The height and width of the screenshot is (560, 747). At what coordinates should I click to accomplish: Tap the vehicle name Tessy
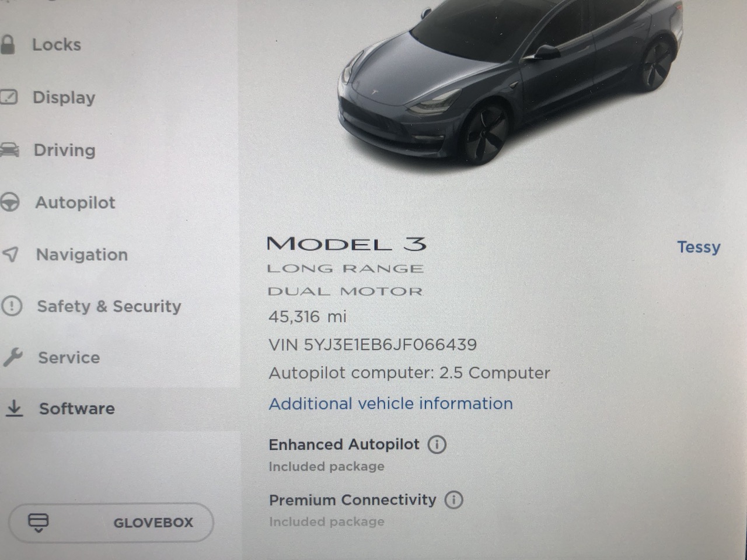tap(699, 247)
